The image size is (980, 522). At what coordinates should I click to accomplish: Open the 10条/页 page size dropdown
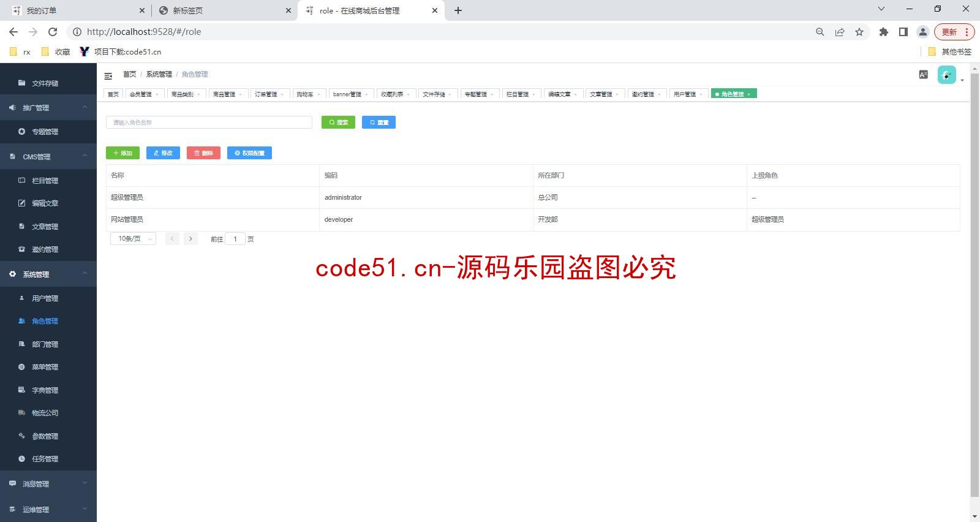[x=133, y=239]
